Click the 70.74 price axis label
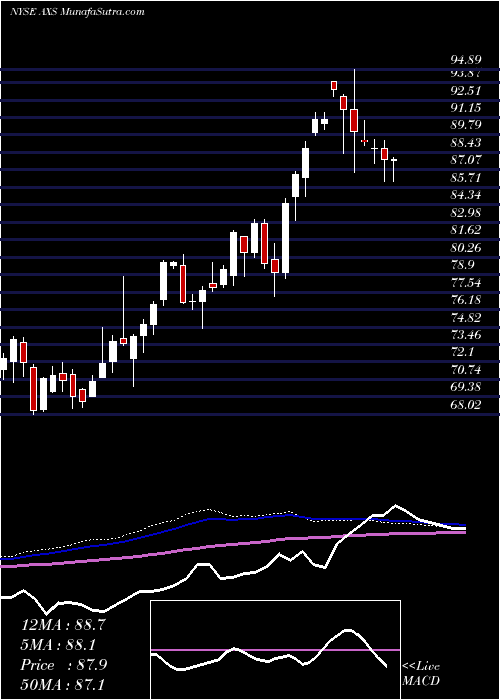 click(x=467, y=370)
